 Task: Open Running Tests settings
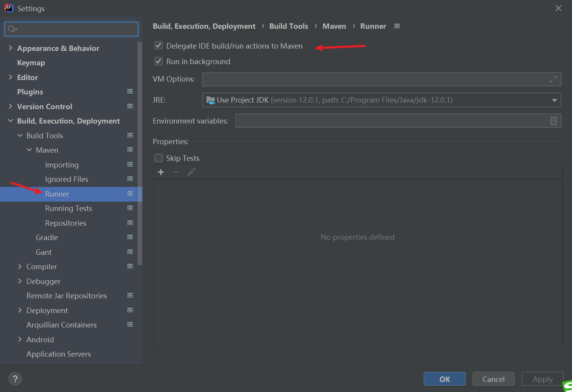coord(68,208)
